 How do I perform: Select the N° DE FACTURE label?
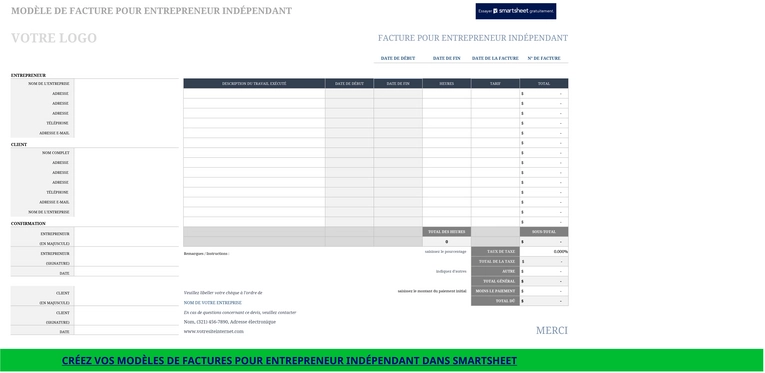(544, 58)
